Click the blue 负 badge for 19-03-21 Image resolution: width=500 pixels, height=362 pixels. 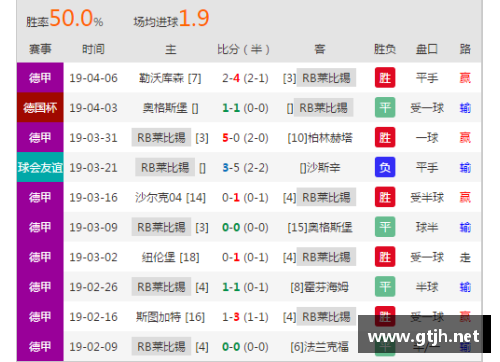[x=385, y=167]
